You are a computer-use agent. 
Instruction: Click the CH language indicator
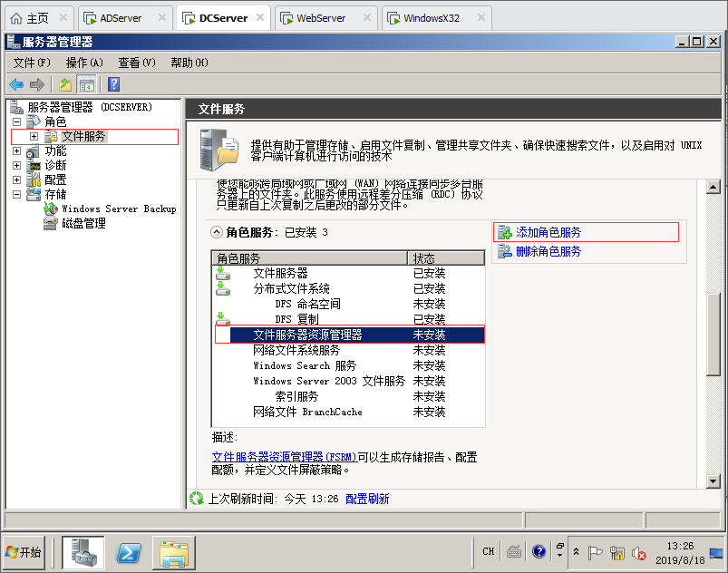pyautogui.click(x=489, y=551)
